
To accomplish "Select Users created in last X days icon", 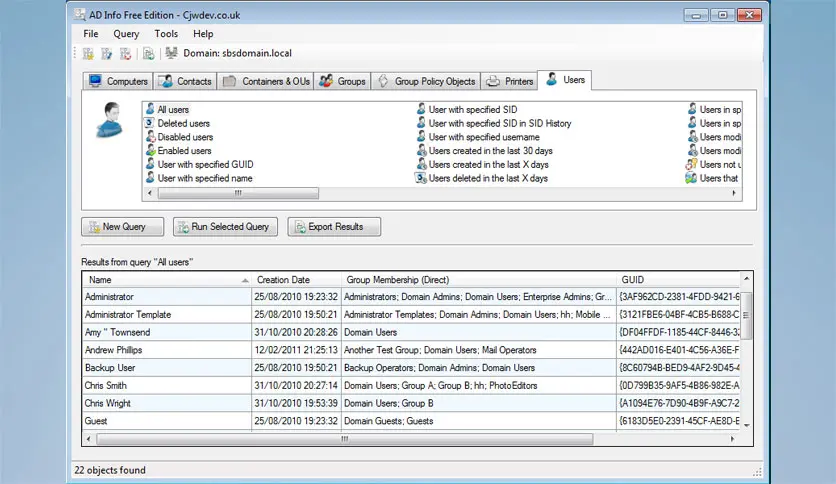I will (421, 164).
